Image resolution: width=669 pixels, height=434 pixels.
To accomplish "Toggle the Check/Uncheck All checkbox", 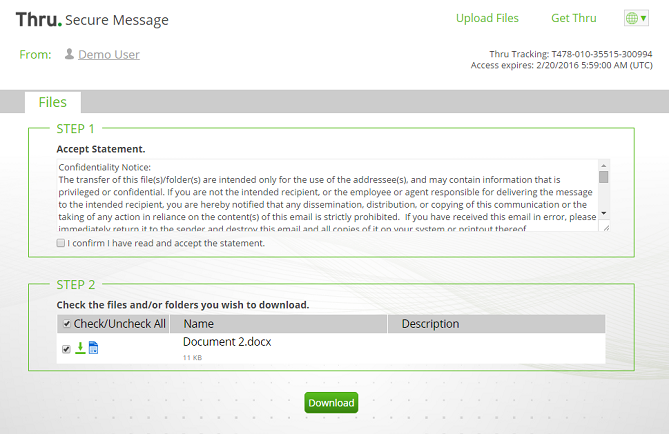I will (67, 323).
